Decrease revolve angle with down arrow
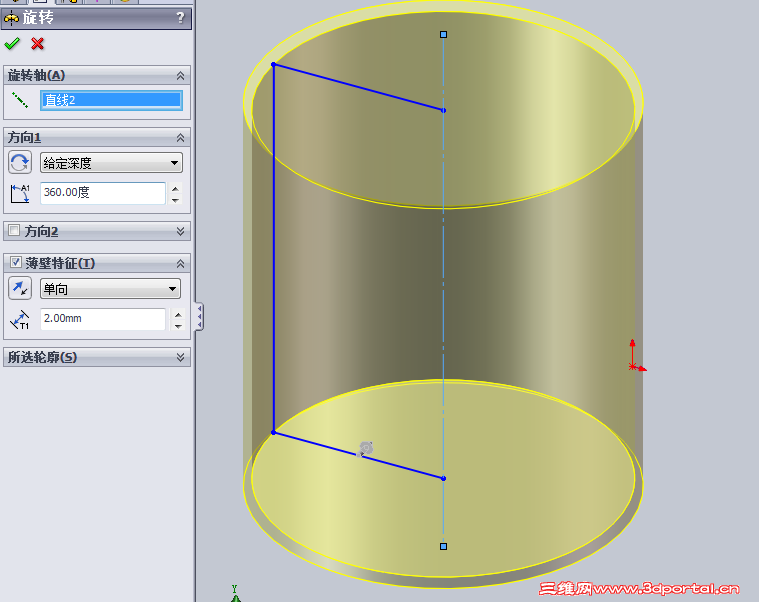 pyautogui.click(x=176, y=199)
